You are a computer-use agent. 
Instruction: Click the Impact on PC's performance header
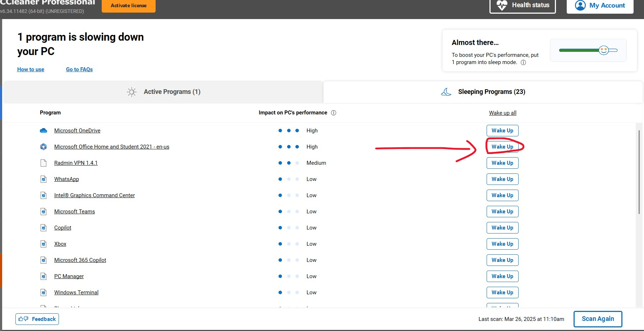(x=293, y=113)
